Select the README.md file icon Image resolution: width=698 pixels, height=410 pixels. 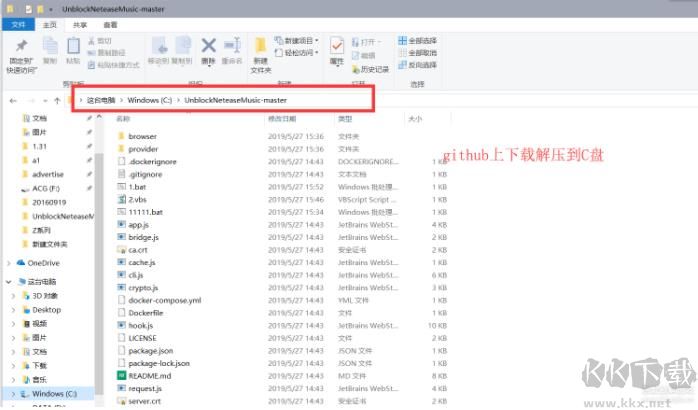point(121,375)
